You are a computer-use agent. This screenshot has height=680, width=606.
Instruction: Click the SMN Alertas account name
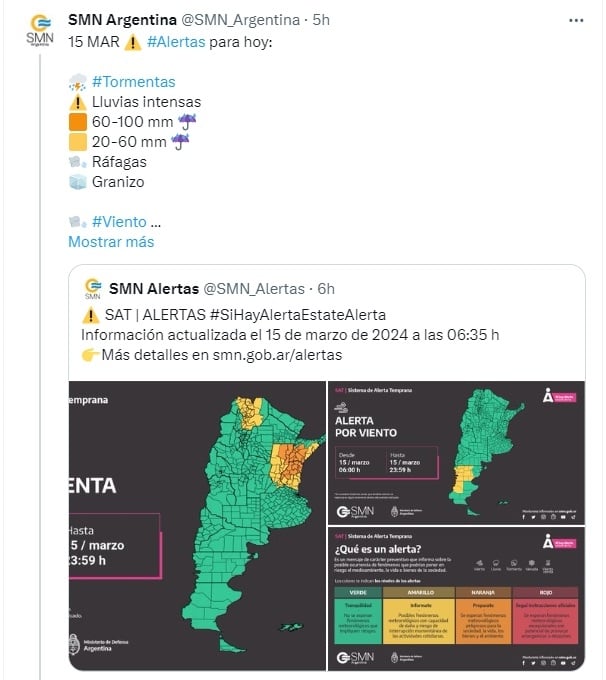pos(154,289)
